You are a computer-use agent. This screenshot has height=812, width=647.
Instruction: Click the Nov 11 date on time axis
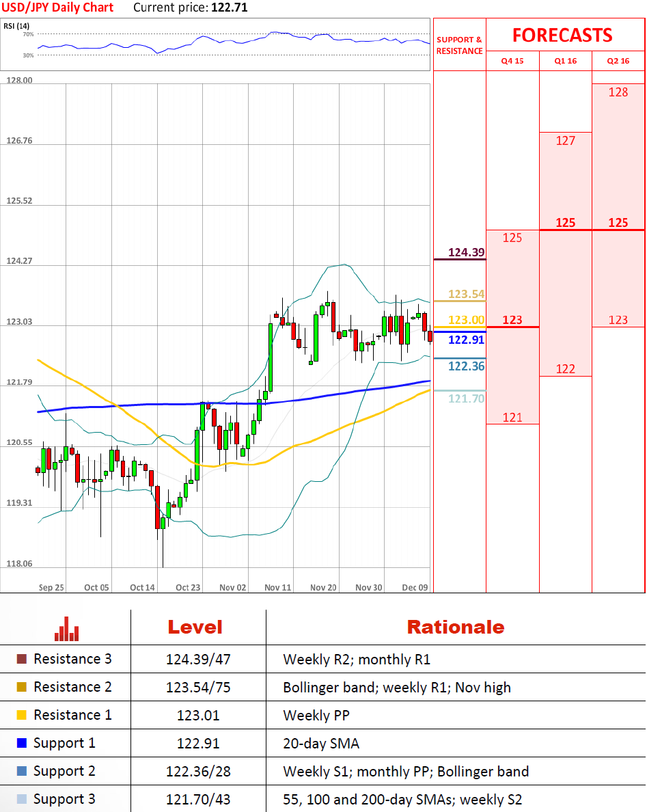(x=277, y=587)
